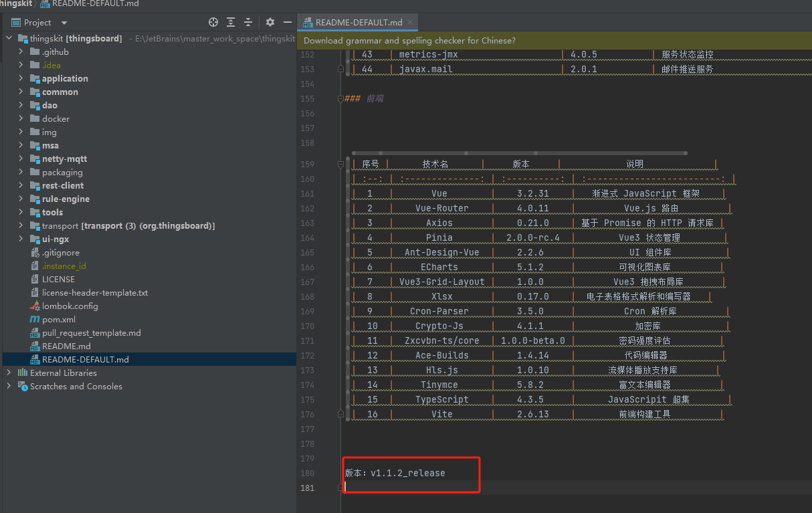Screen dimensions: 812x513
Task: Select the rule-engine folder icon
Action: coord(35,199)
